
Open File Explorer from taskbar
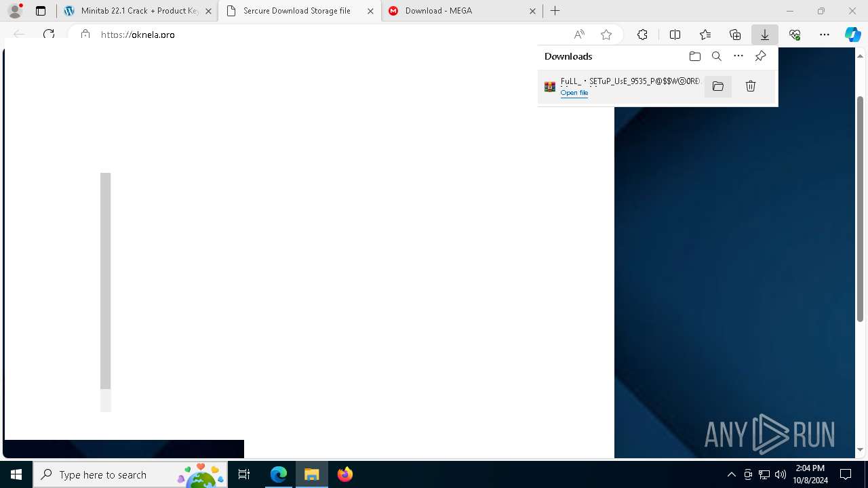pyautogui.click(x=312, y=474)
